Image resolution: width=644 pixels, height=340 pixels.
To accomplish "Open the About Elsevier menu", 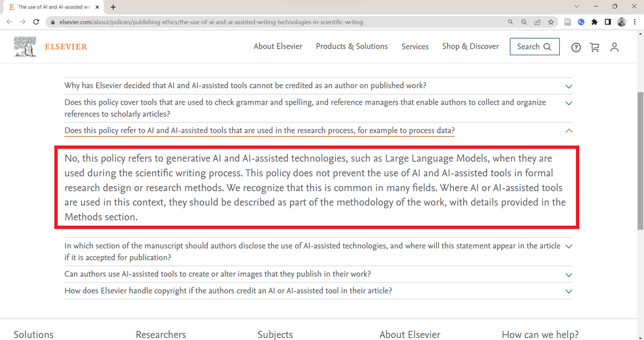I will pyautogui.click(x=278, y=47).
